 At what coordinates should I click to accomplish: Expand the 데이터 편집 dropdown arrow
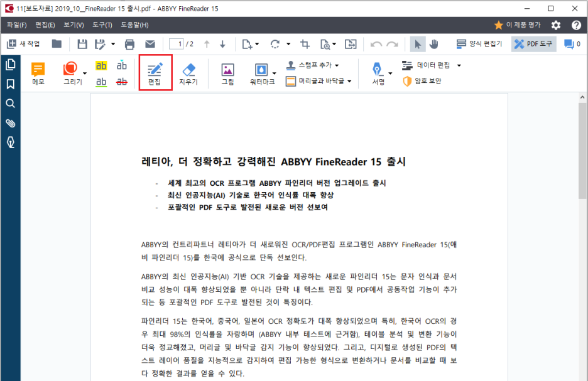tap(459, 65)
